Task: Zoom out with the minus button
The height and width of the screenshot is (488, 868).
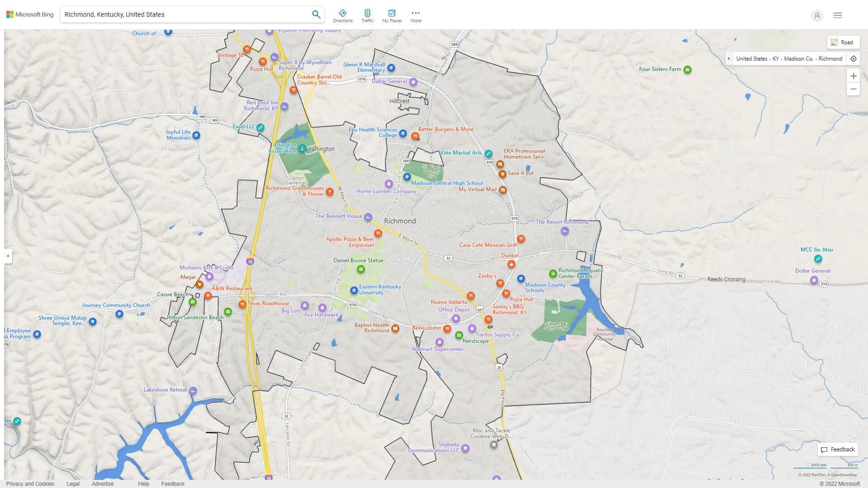Action: 853,89
